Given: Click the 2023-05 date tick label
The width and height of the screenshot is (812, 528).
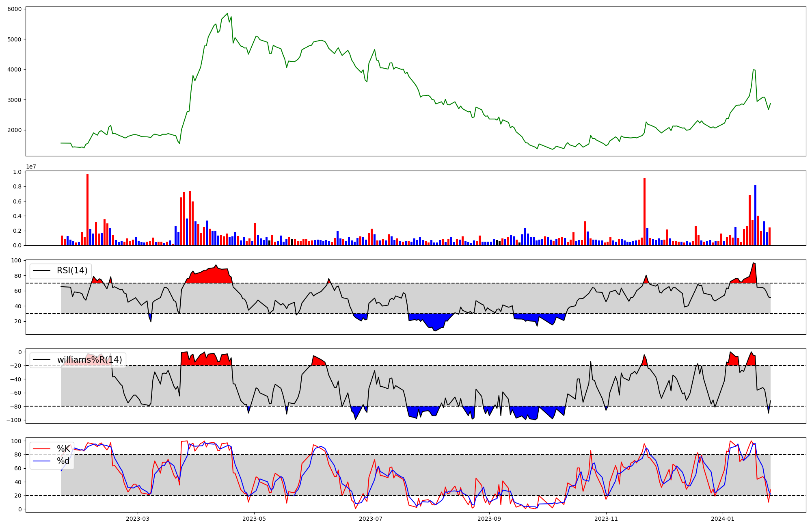Looking at the screenshot, I should [254, 519].
